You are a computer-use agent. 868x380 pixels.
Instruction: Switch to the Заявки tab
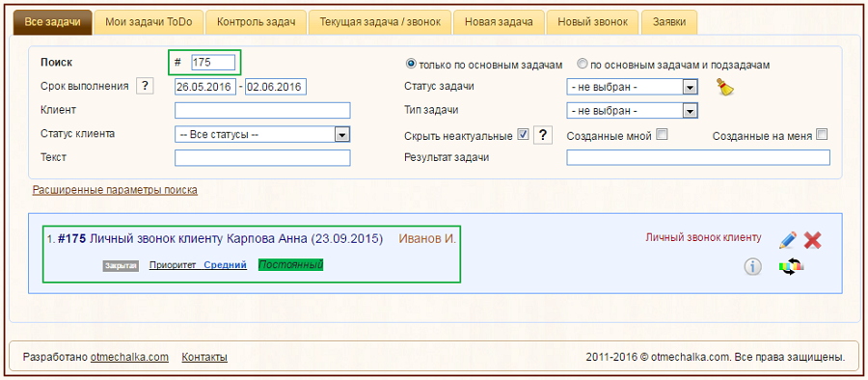click(669, 22)
